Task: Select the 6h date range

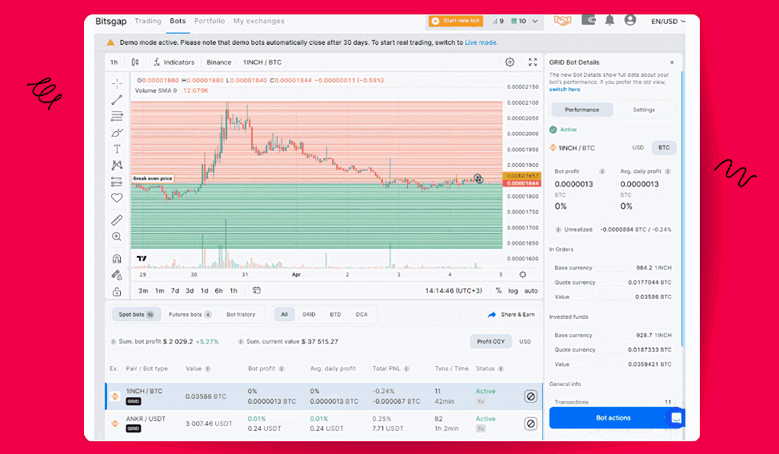Action: click(x=219, y=291)
